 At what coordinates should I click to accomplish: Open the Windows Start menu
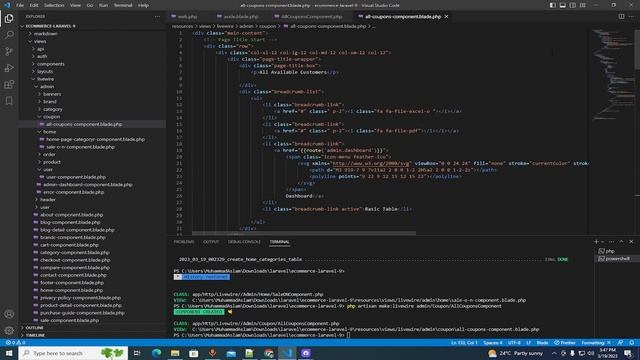coord(9,353)
